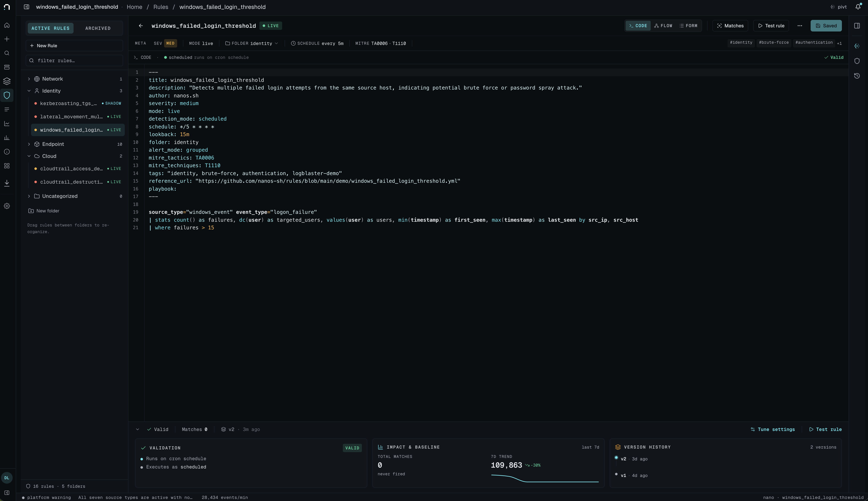Switch to FORM view
Image resolution: width=868 pixels, height=501 pixels.
coord(688,26)
